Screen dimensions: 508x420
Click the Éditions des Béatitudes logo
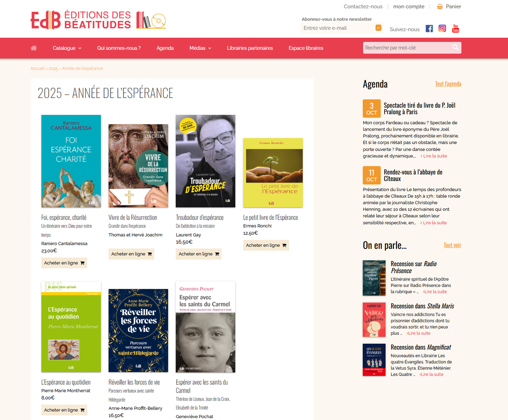(98, 20)
